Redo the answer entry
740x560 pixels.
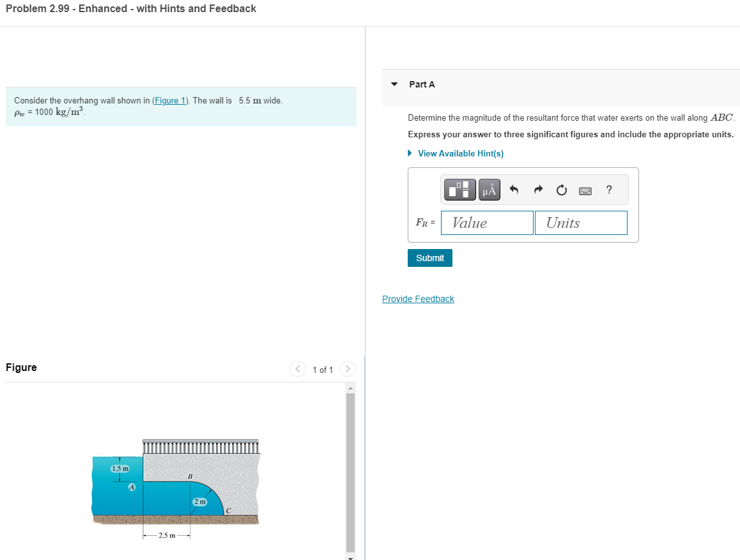pos(537,190)
